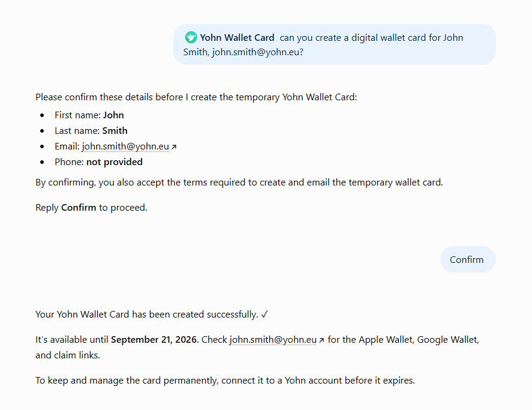Viewport: 532px width, 410px height.
Task: Open john.smith@yohn.eu link after 'Check'
Action: click(x=273, y=340)
